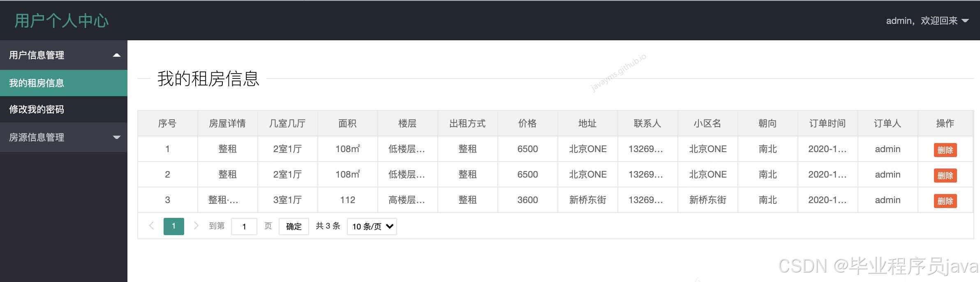Click the 共 3 条 total count
Viewport: 980px width, 282px height.
(x=328, y=226)
